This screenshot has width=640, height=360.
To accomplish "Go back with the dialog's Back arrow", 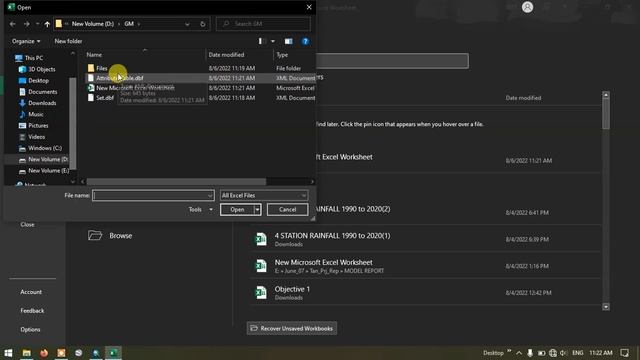I will tap(13, 24).
